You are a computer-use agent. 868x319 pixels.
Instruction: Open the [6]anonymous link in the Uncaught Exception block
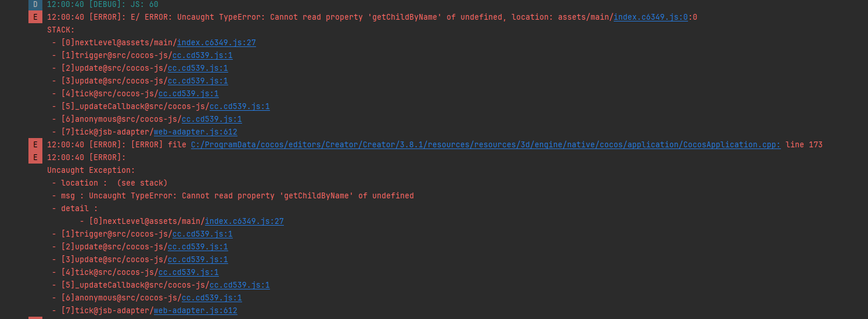211,298
